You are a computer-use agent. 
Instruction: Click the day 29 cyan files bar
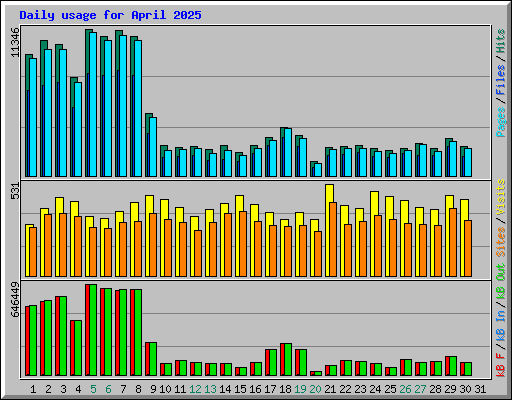click(453, 159)
